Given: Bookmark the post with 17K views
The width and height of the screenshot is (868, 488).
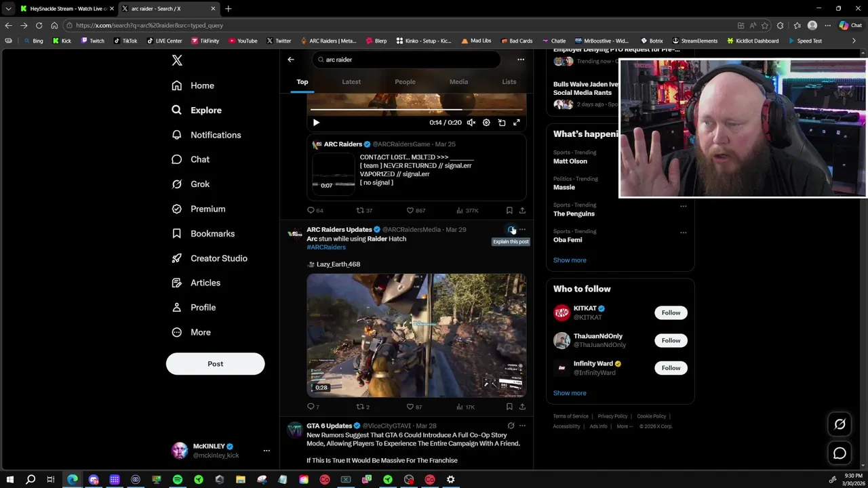Looking at the screenshot, I should point(509,407).
